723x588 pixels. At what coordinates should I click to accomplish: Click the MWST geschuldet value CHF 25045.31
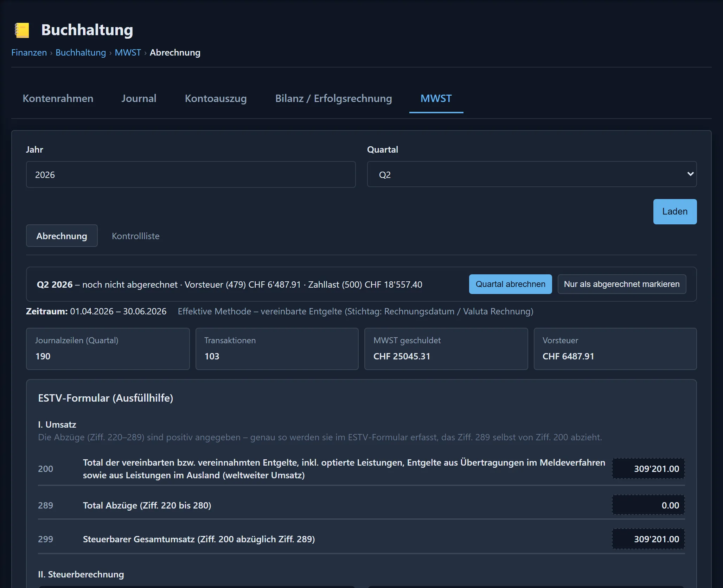[402, 356]
